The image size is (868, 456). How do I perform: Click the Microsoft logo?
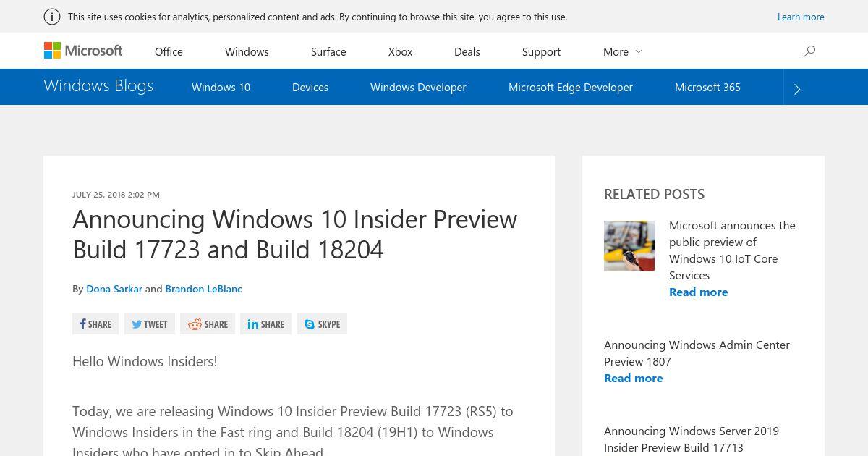[83, 51]
